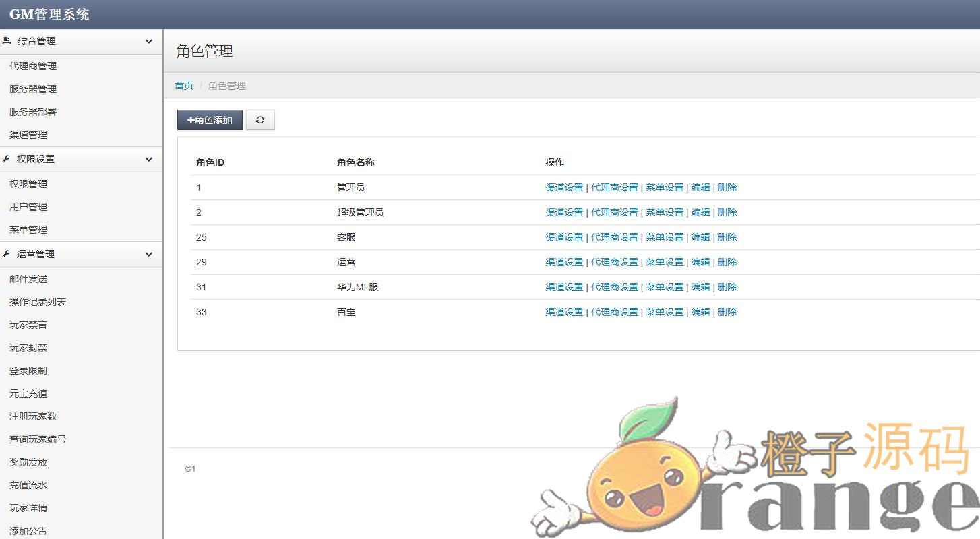This screenshot has width=980, height=539.
Task: Go to 首页 via breadcrumb link
Action: point(184,86)
